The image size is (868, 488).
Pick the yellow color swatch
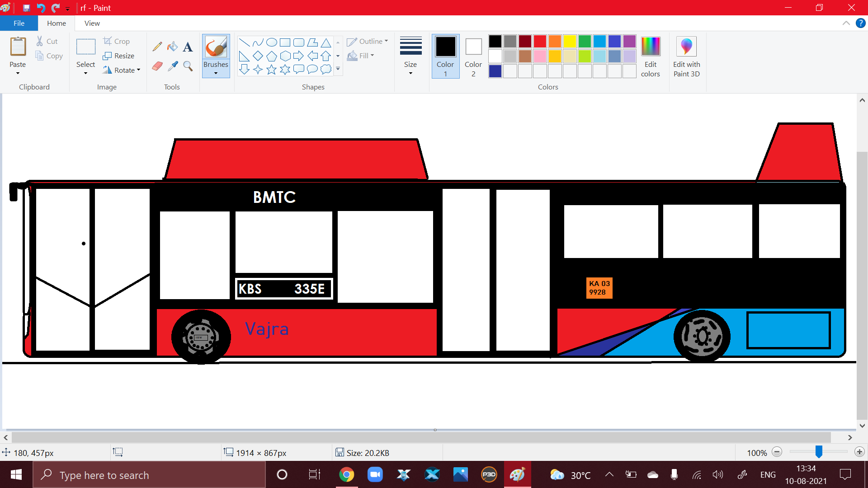point(570,42)
